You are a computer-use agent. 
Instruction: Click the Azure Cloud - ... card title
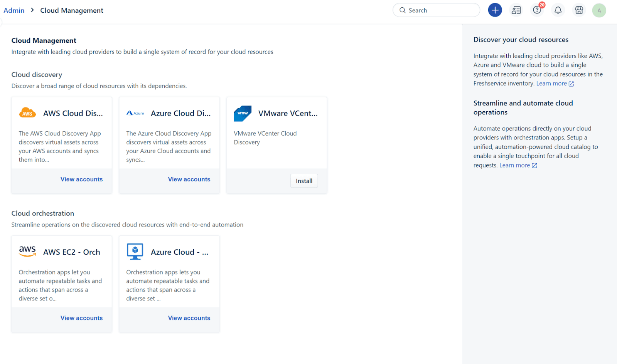click(179, 252)
